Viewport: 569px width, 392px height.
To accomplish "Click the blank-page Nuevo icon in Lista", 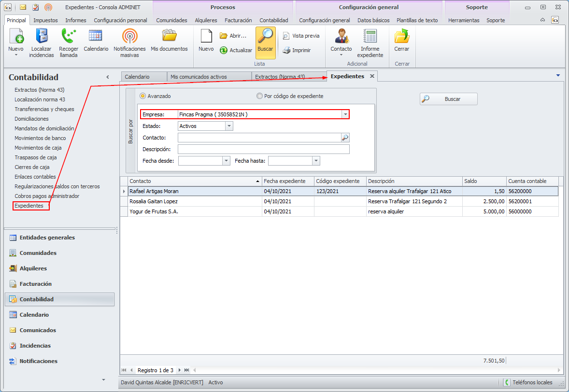I will [x=206, y=36].
